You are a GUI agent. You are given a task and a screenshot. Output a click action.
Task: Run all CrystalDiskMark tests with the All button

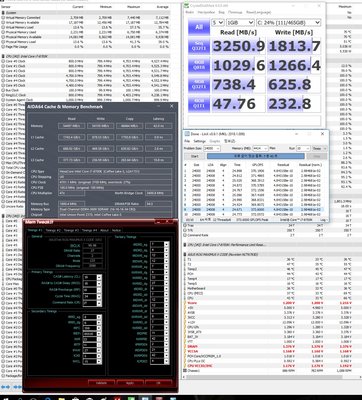(x=199, y=27)
